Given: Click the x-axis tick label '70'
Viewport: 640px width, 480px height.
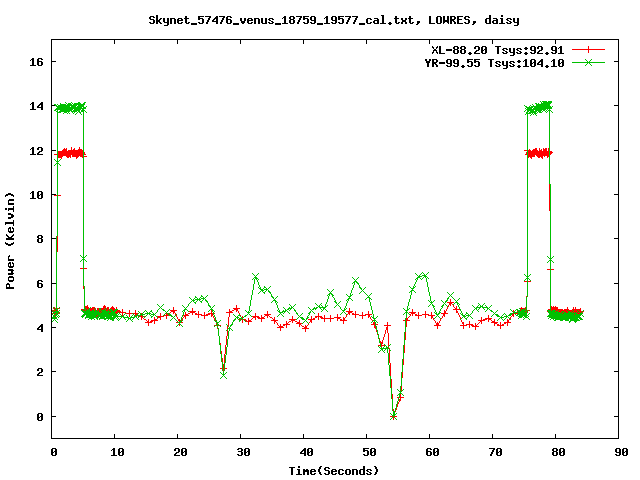Looking at the screenshot, I should tap(495, 452).
